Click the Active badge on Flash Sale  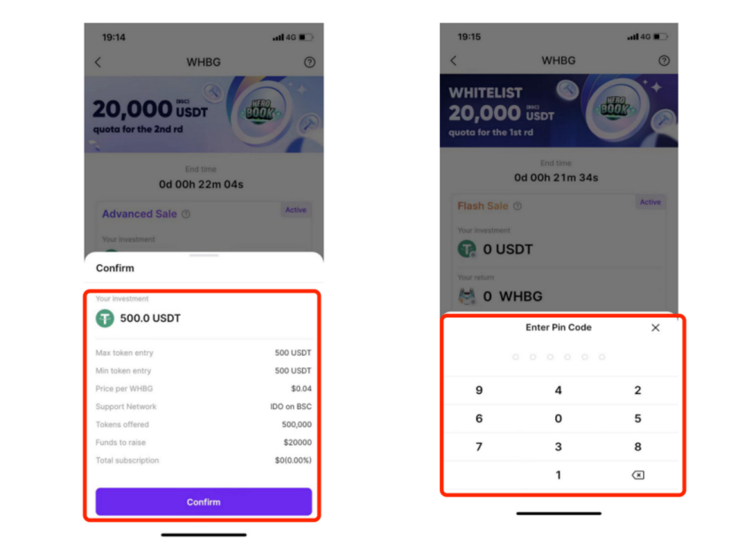click(650, 202)
